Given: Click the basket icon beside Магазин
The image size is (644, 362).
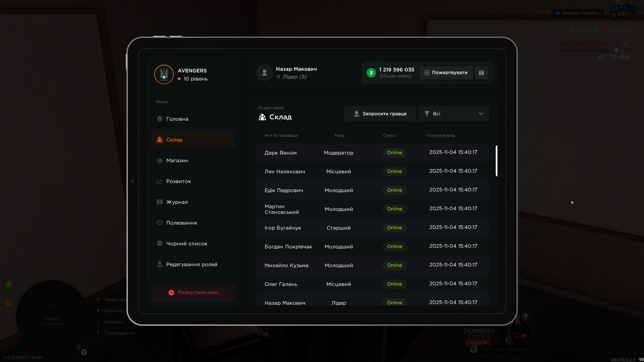Looking at the screenshot, I should tap(159, 160).
